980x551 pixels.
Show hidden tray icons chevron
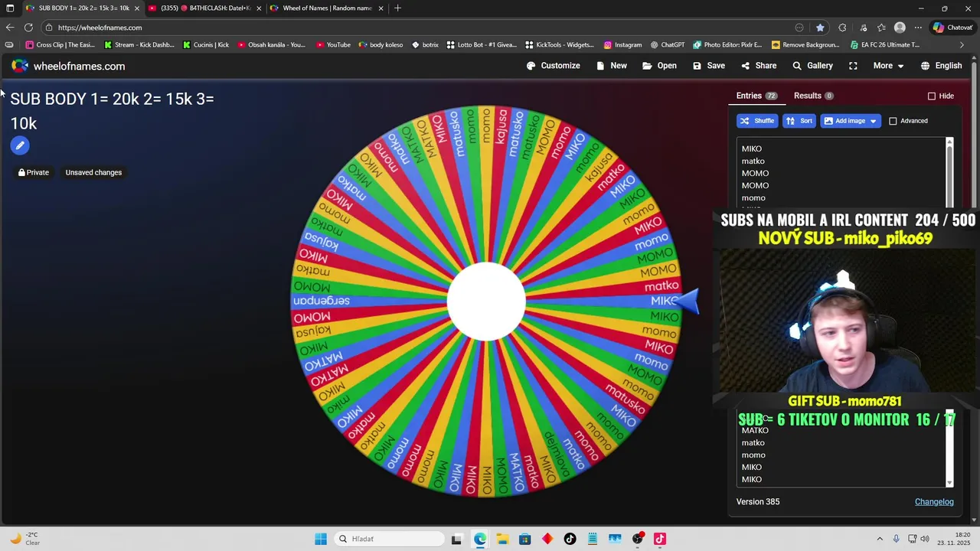click(880, 539)
